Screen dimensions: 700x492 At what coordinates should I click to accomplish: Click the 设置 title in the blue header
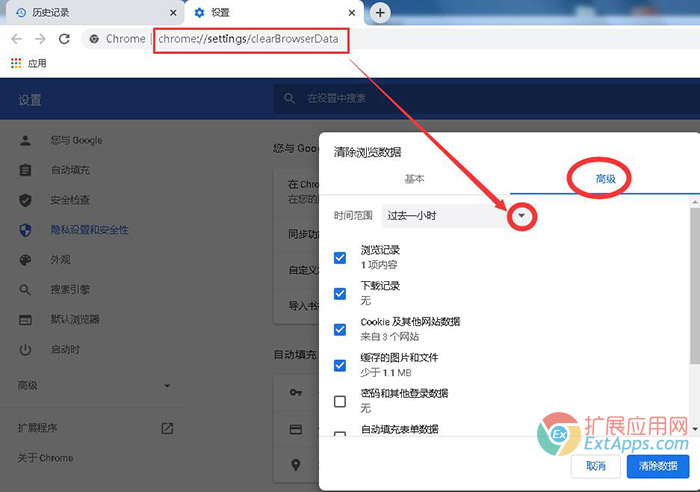[30, 100]
